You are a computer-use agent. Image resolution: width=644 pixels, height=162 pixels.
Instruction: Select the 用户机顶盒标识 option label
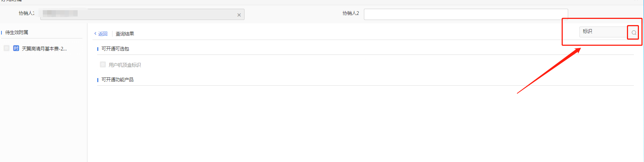tap(125, 65)
